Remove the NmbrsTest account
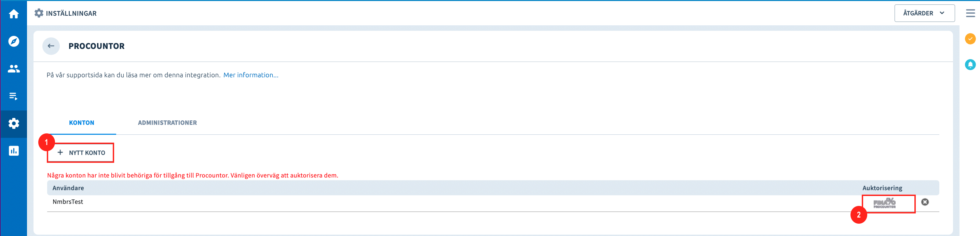This screenshot has height=236, width=980. 925,202
